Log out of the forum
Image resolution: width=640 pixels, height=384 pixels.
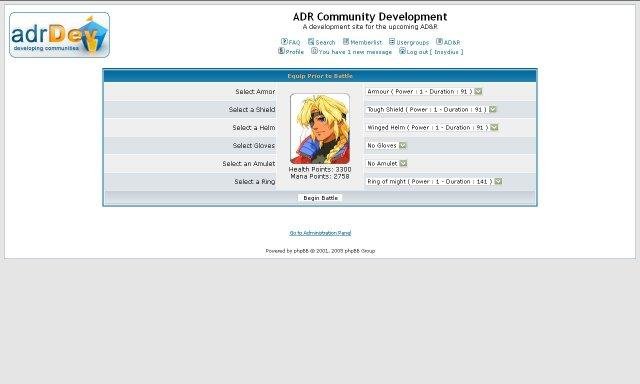point(435,52)
